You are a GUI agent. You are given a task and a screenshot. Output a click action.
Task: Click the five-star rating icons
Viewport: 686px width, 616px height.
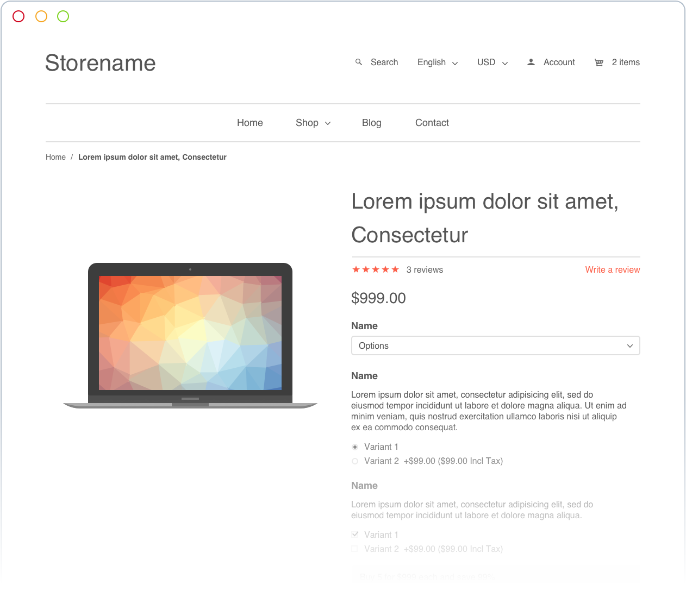pos(376,269)
